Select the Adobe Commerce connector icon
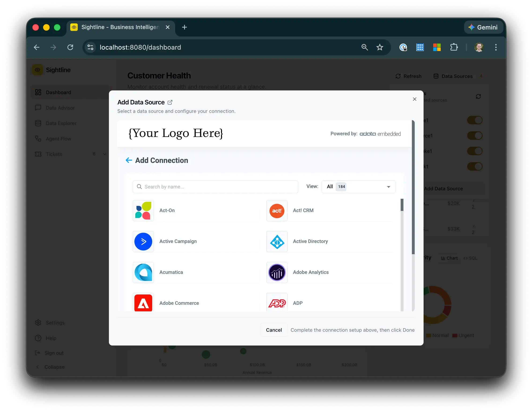This screenshot has height=412, width=532. click(143, 303)
